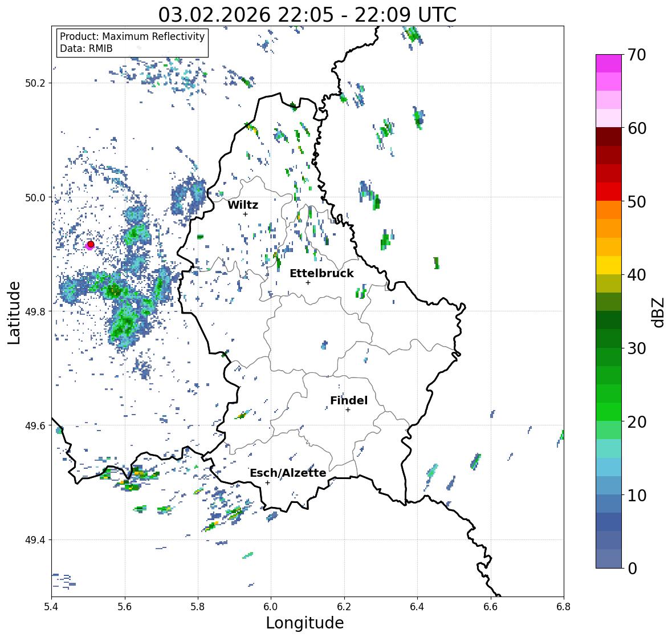Click the bright red 50 dBZ colorbar segment
This screenshot has width=672, height=637.
point(609,192)
